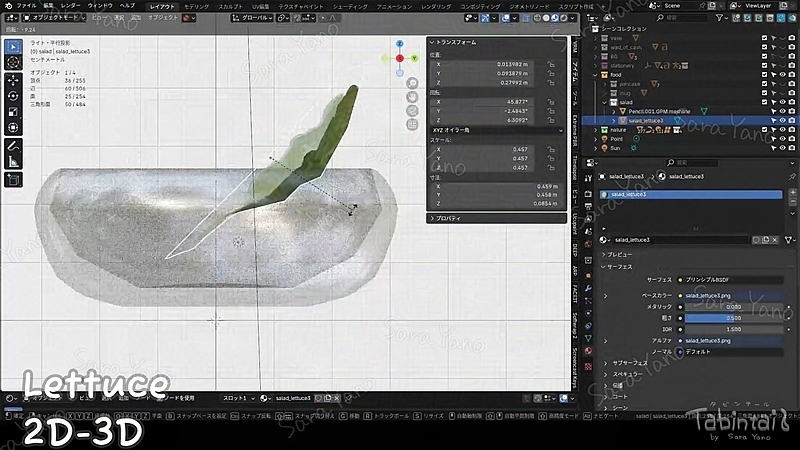Hide the Sun light eye icon
Viewport: 800px width, 450px height.
point(782,148)
